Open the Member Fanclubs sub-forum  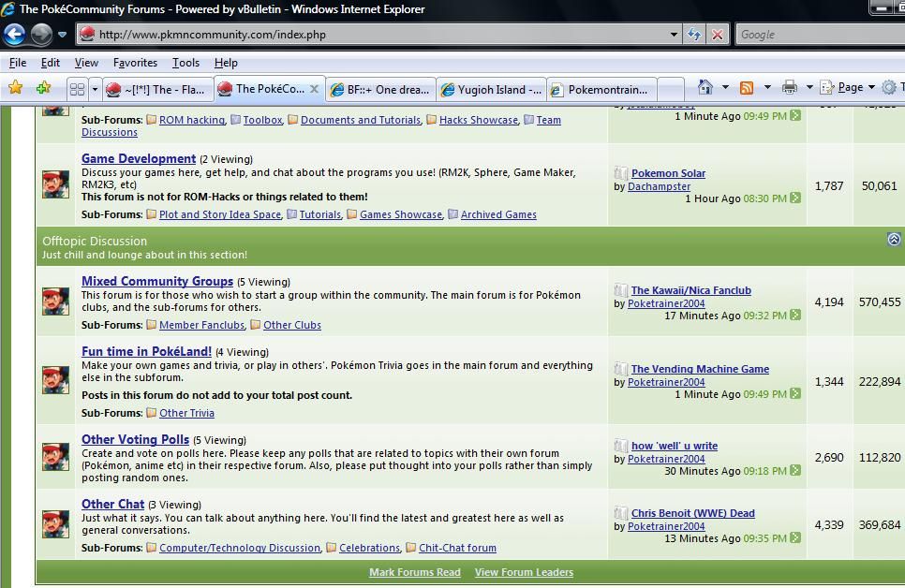click(202, 325)
